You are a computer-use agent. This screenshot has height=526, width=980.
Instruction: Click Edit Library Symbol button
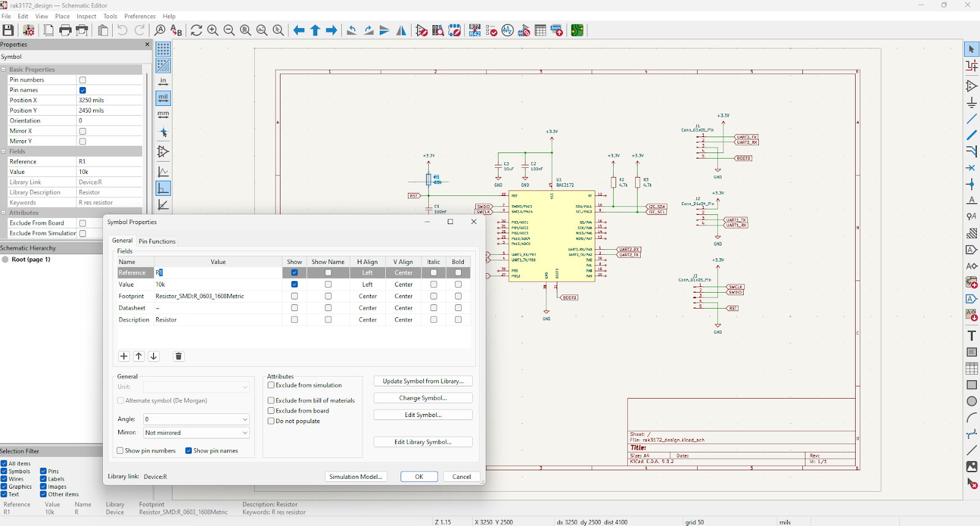point(423,442)
